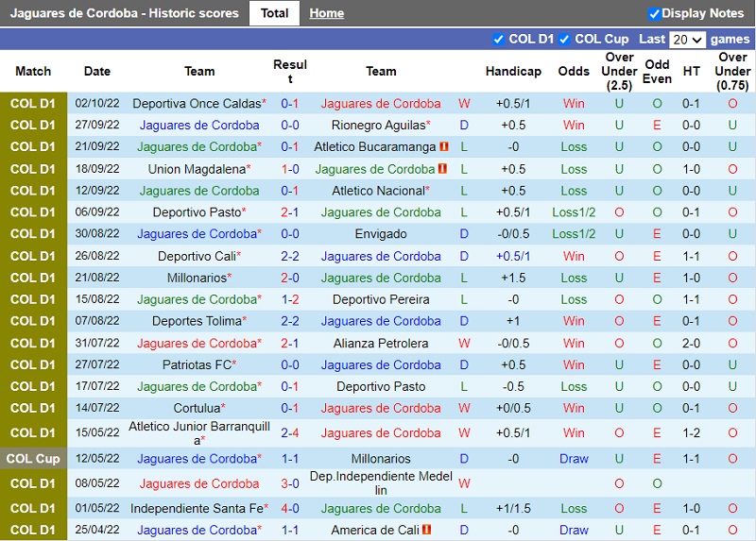Click the Odd Even column header
The height and width of the screenshot is (541, 756).
[x=657, y=72]
